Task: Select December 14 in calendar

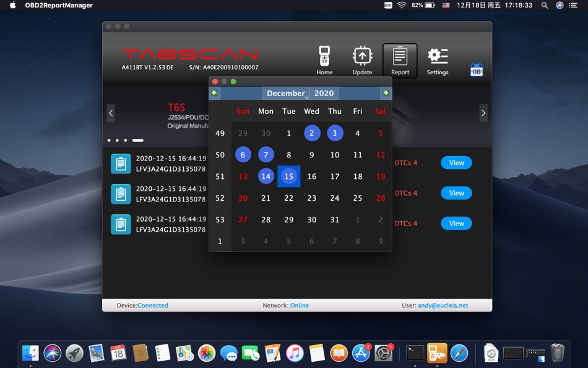Action: [x=266, y=176]
